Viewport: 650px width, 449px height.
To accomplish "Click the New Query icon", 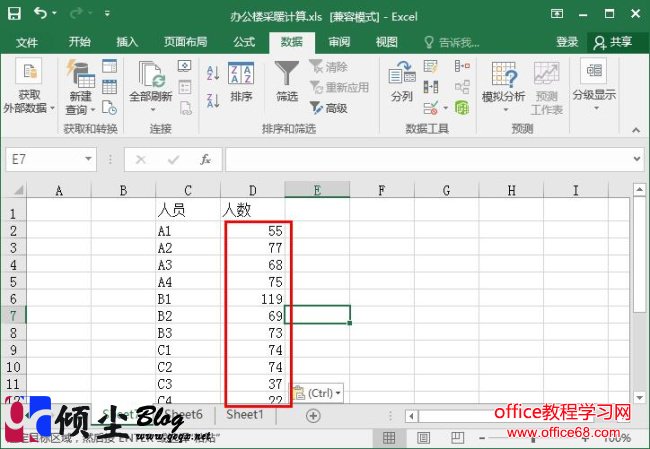I will point(80,74).
